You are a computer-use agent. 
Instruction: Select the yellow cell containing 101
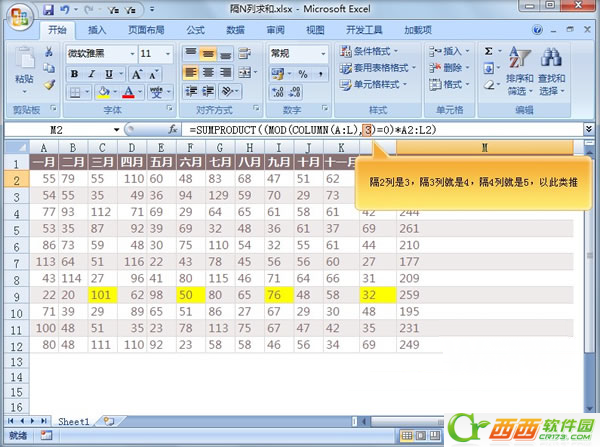tap(103, 295)
